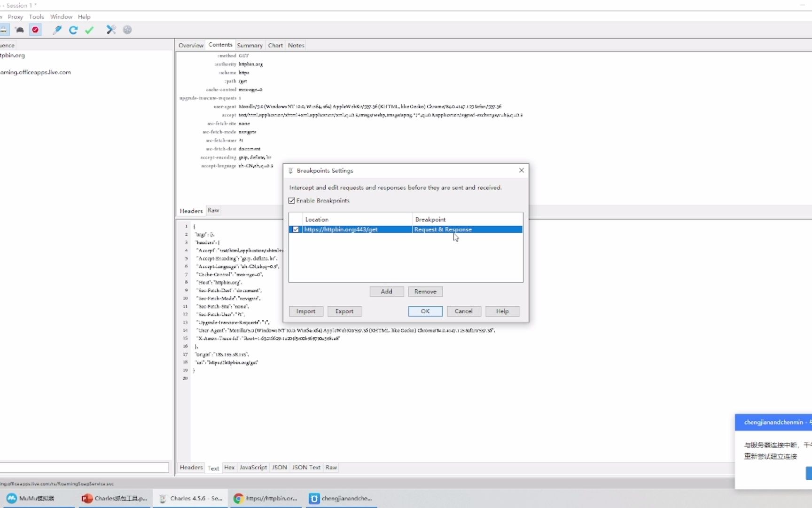The image size is (812, 508).
Task: Click the Cancel button
Action: tap(464, 311)
